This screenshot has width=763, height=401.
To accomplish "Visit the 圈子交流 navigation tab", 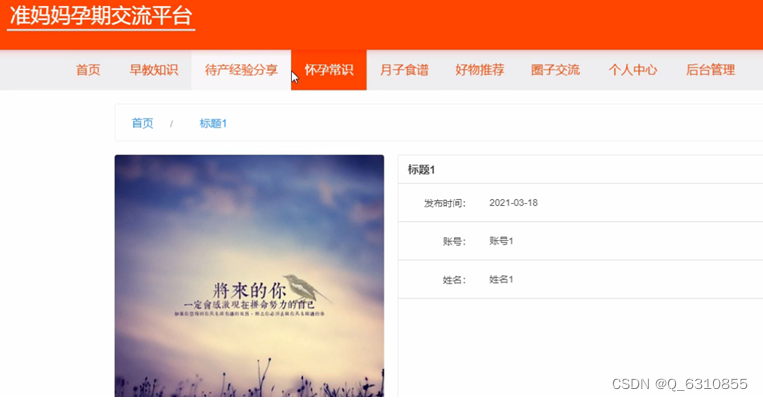I will coord(555,70).
